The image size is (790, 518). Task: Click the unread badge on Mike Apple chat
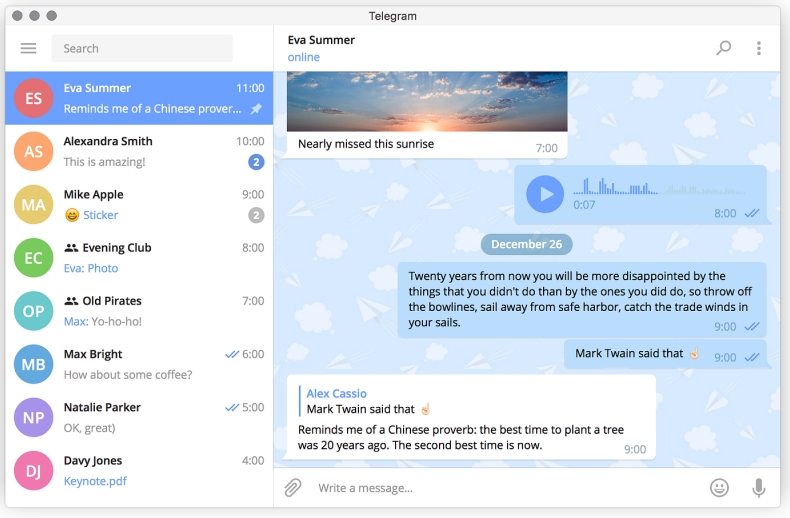256,215
